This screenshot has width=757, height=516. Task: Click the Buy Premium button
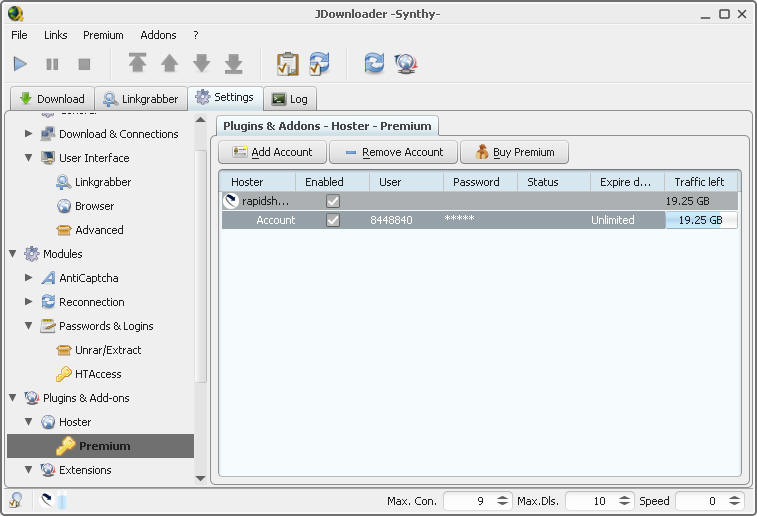(x=515, y=152)
